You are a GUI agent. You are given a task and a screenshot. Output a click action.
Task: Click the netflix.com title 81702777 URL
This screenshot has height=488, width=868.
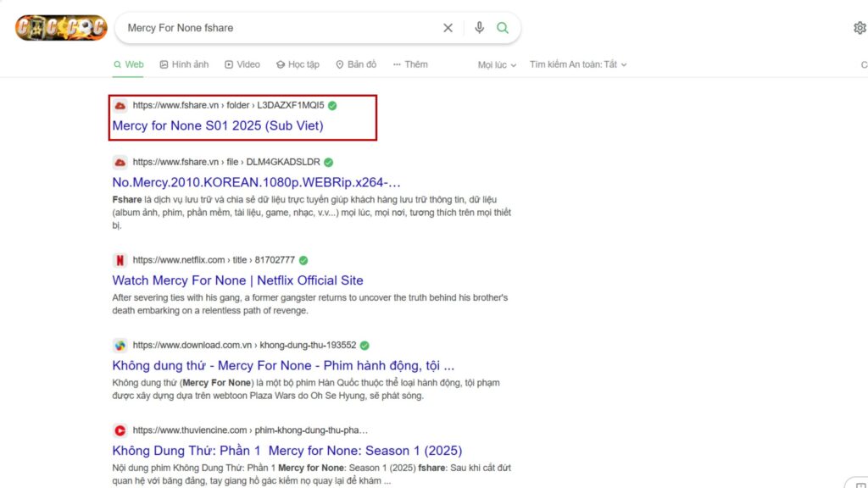pyautogui.click(x=214, y=260)
